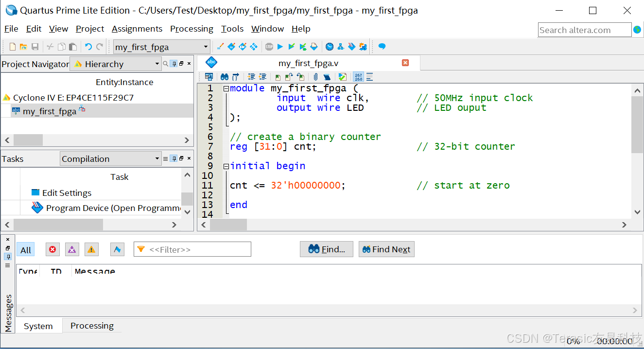Toggle the red error messages filter
This screenshot has height=349, width=644.
click(52, 249)
